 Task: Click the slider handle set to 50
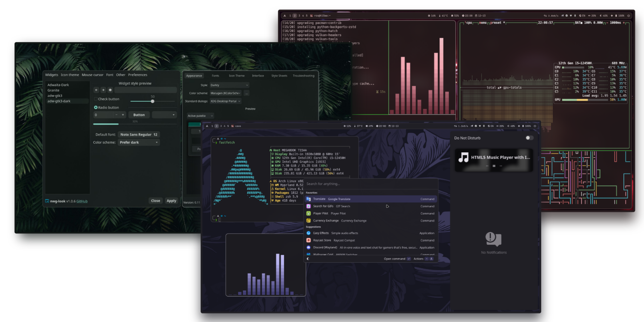click(x=152, y=101)
